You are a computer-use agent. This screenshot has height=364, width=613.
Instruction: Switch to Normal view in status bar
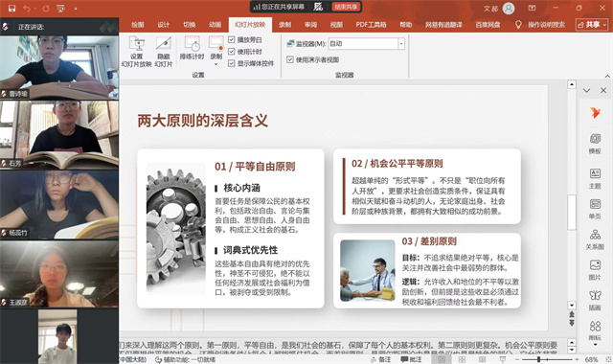pos(442,359)
